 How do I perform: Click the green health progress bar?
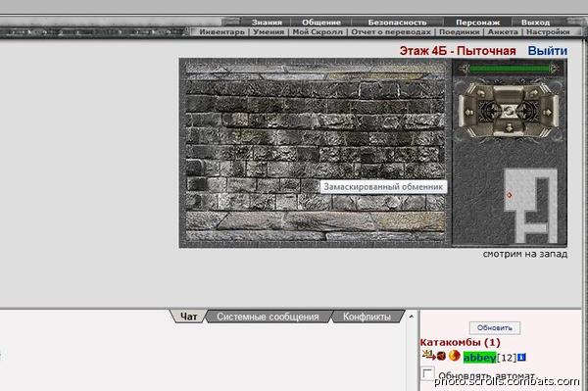tap(510, 69)
